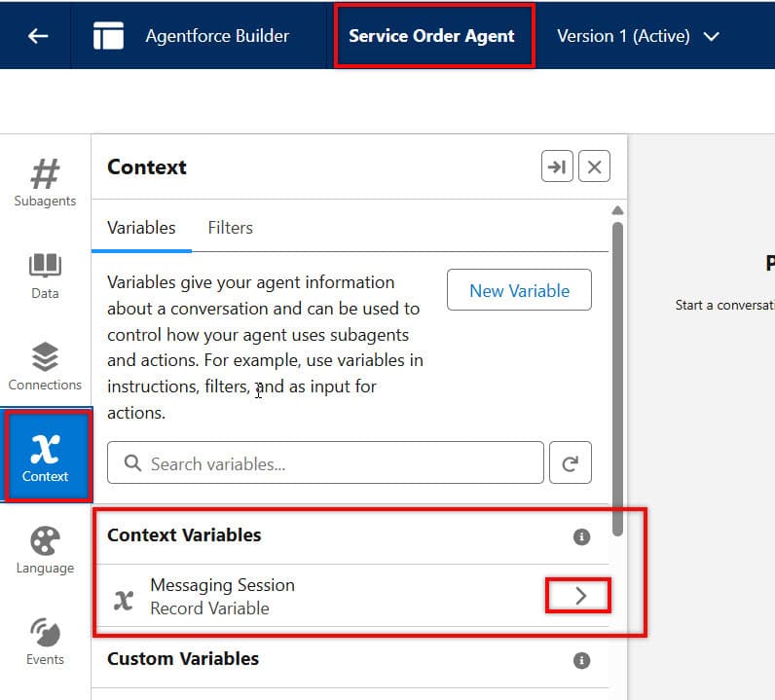This screenshot has width=775, height=700.
Task: Click the Context panel title
Action: click(x=147, y=166)
